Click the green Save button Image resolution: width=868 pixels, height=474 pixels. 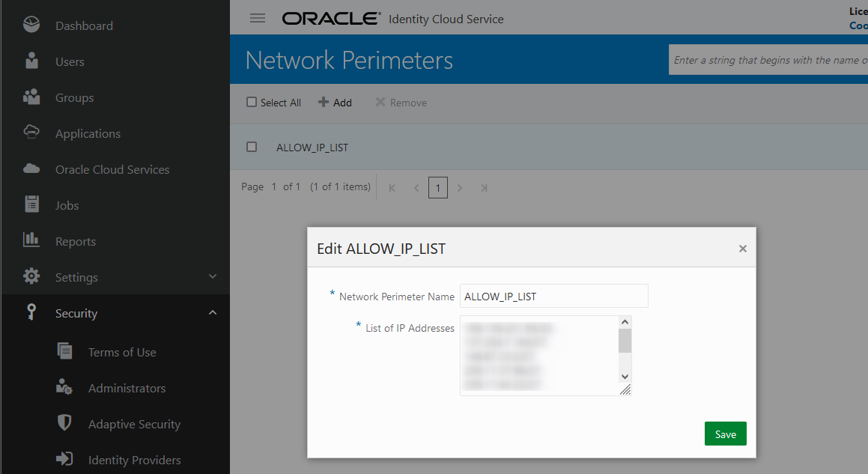(x=725, y=434)
